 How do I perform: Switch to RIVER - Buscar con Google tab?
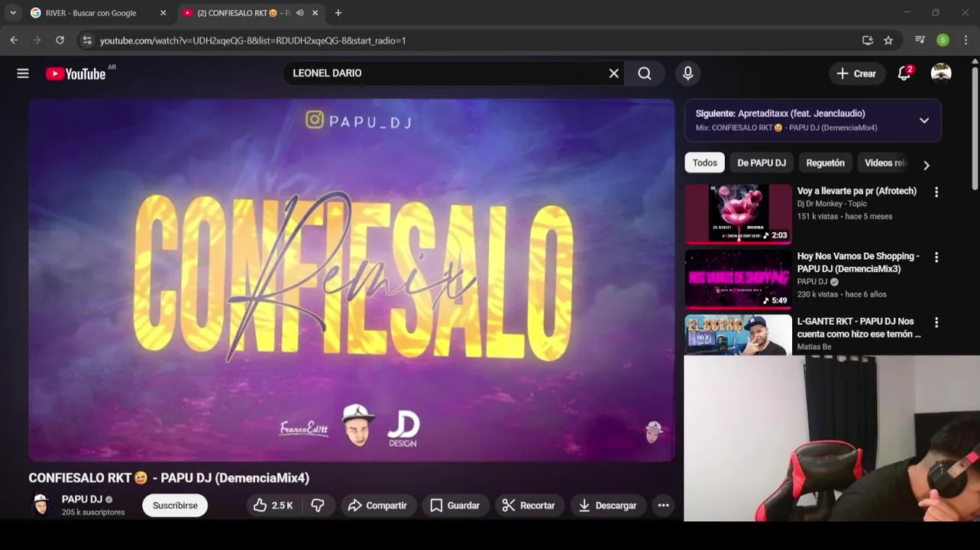click(x=96, y=13)
